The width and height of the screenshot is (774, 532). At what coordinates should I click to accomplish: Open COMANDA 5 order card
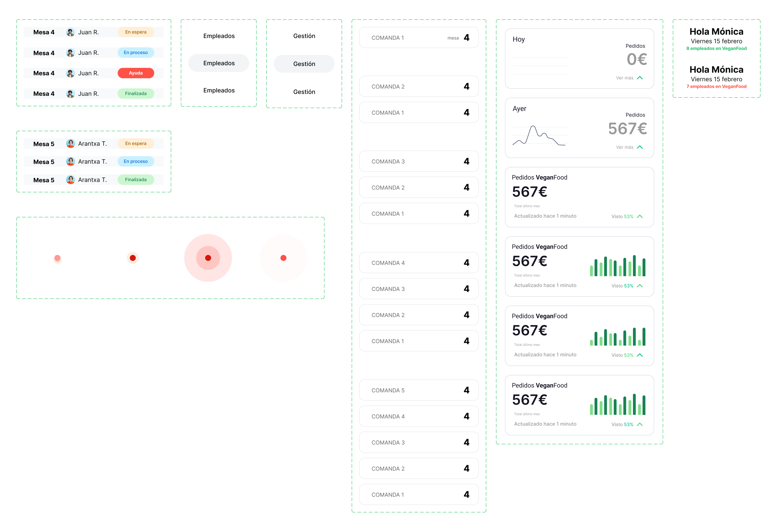pos(418,390)
